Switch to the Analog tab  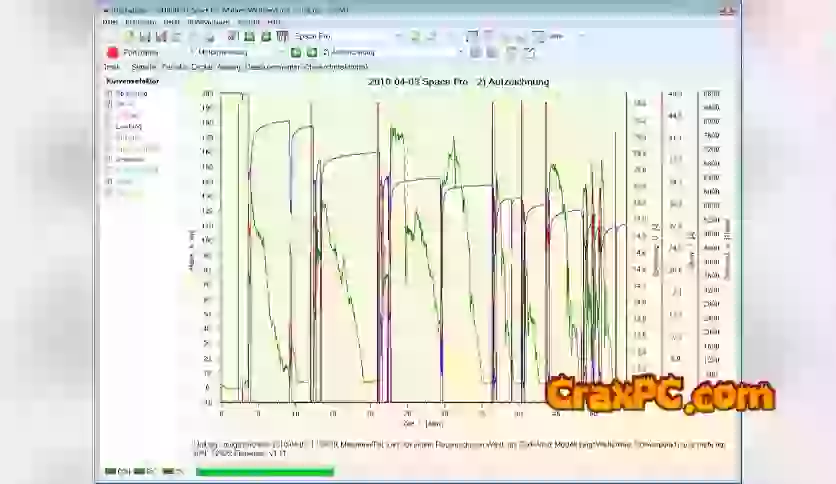point(229,67)
